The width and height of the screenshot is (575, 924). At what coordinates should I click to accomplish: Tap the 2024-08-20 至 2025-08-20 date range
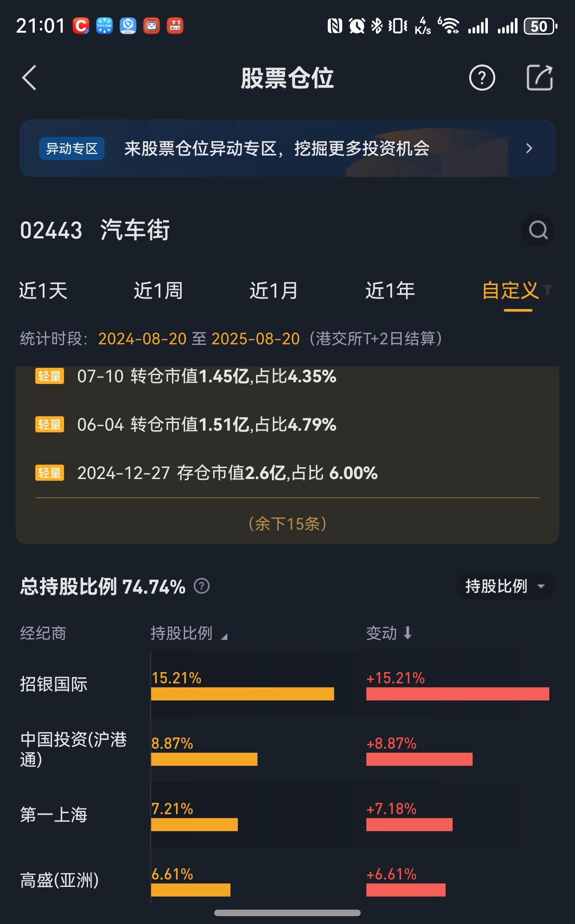click(199, 339)
